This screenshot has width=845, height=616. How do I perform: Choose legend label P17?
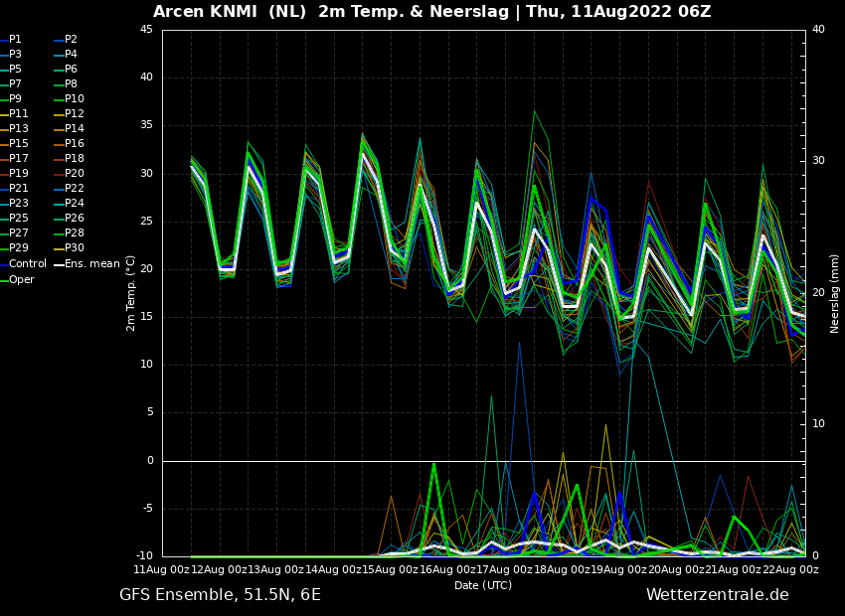(18, 158)
